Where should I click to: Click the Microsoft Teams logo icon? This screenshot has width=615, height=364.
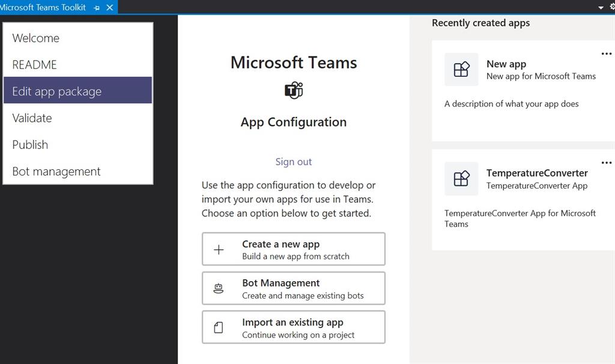[294, 90]
